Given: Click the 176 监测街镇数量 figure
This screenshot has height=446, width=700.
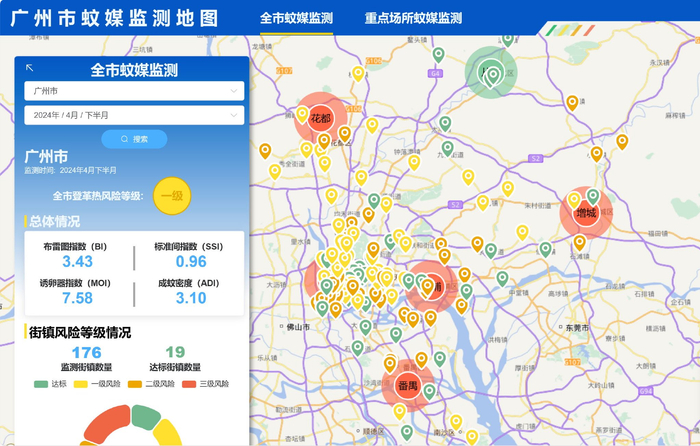Looking at the screenshot, I should tap(87, 353).
